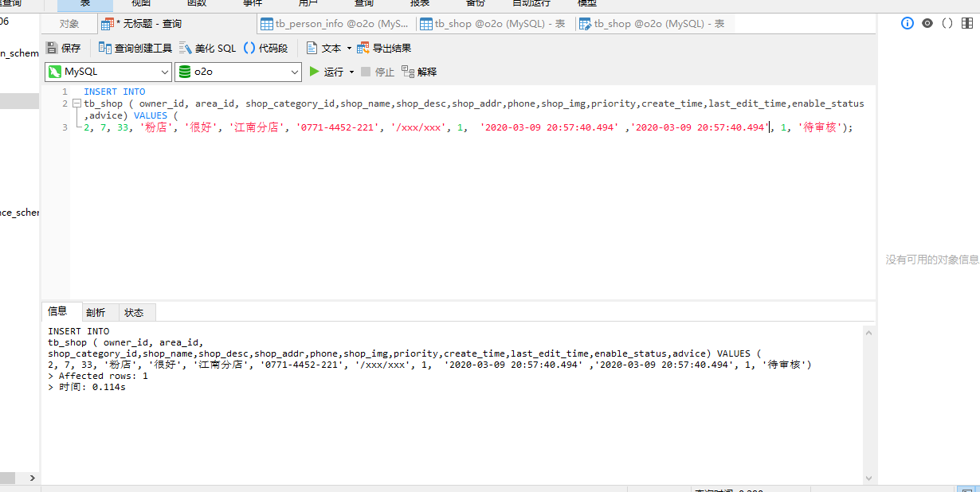The width and height of the screenshot is (980, 492).
Task: Open the tb_person_info @o2o tab
Action: [336, 24]
